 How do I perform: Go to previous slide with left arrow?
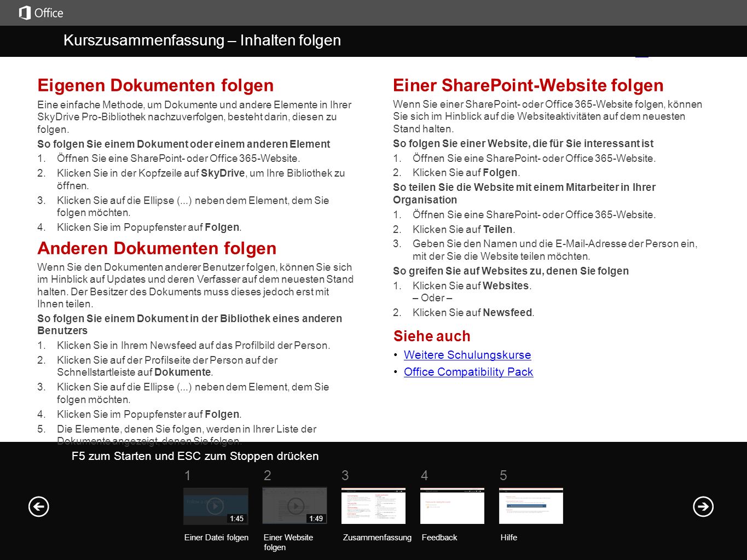(x=38, y=506)
